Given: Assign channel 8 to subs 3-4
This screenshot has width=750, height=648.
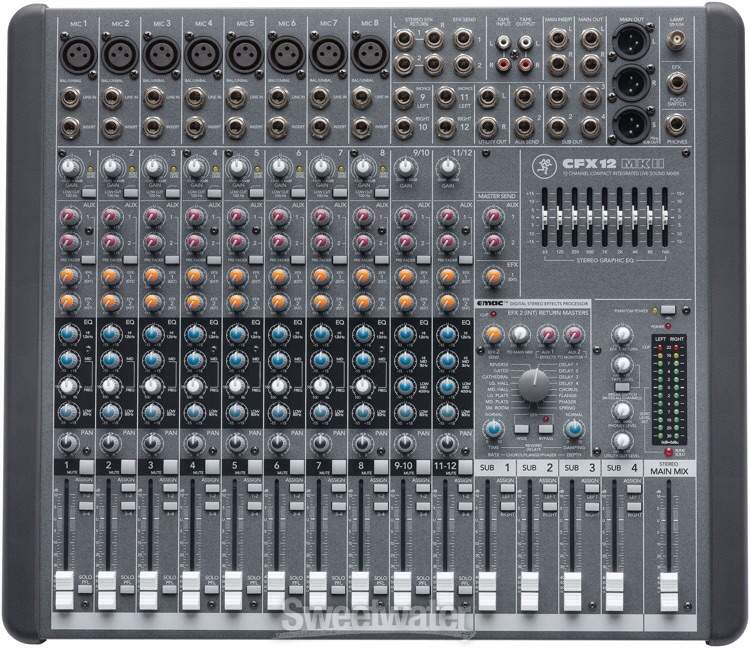Looking at the screenshot, I should click(380, 506).
